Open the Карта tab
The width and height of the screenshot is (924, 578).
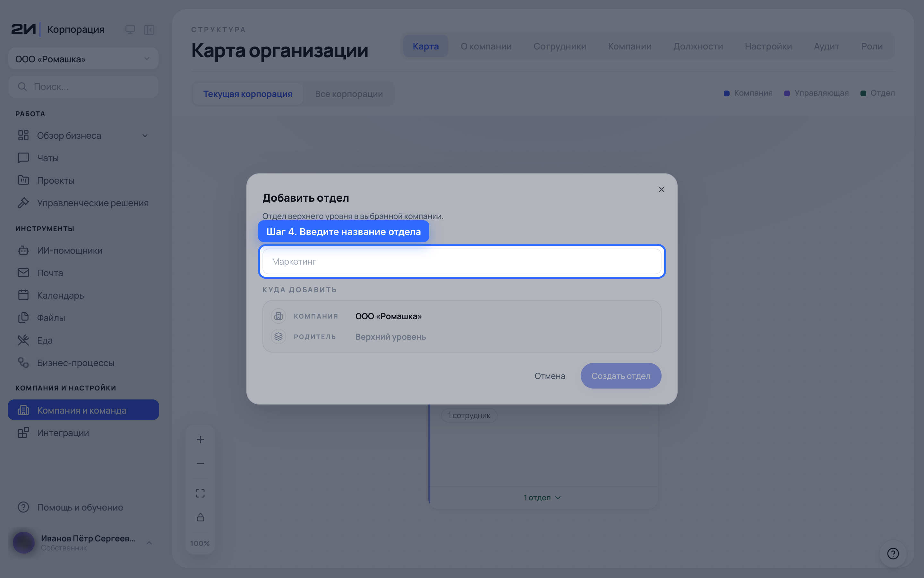point(426,46)
